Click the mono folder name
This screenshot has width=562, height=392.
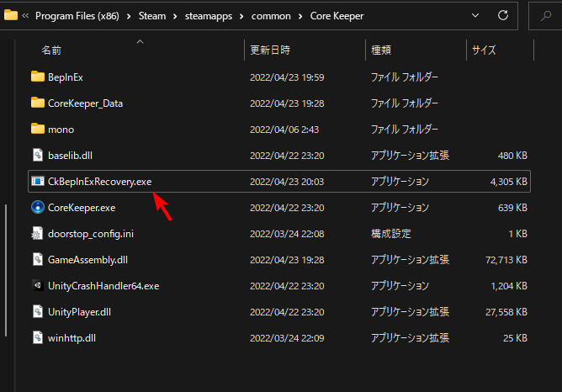click(x=61, y=130)
